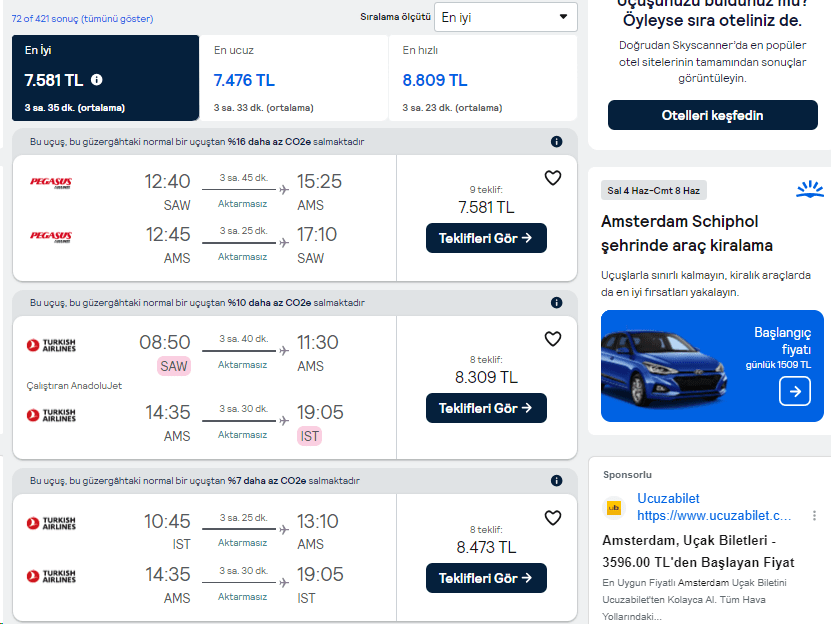Select the En ucuz tab
This screenshot has height=624, width=831.
click(x=294, y=78)
